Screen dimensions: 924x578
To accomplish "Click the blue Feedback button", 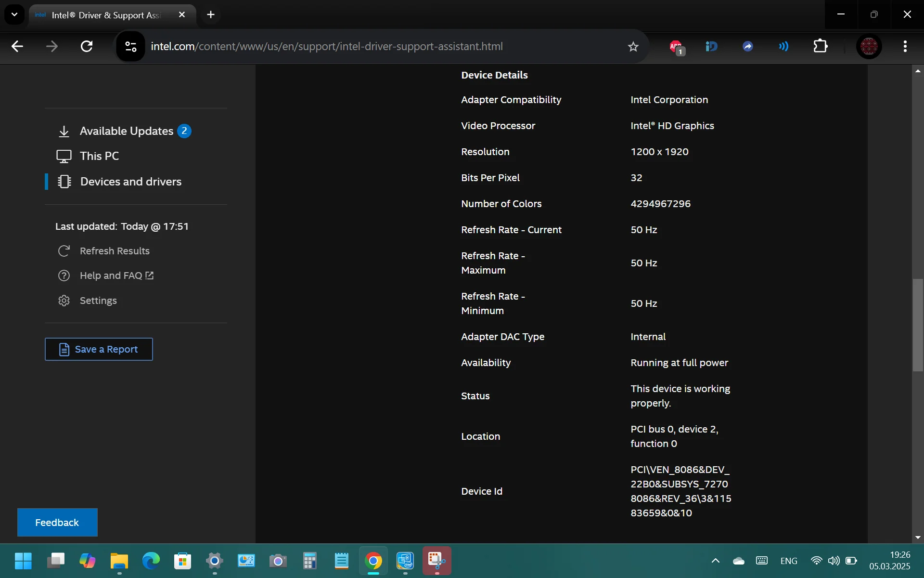I will [57, 523].
